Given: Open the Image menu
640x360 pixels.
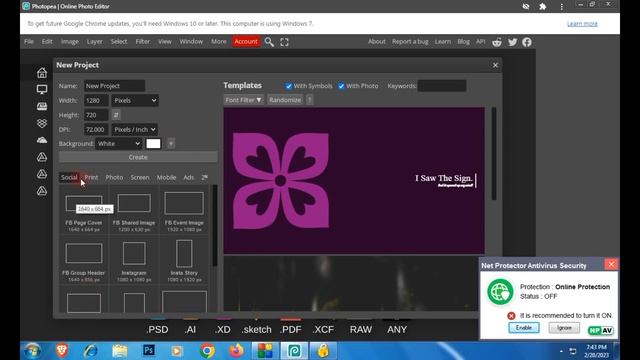Looking at the screenshot, I should tap(70, 42).
